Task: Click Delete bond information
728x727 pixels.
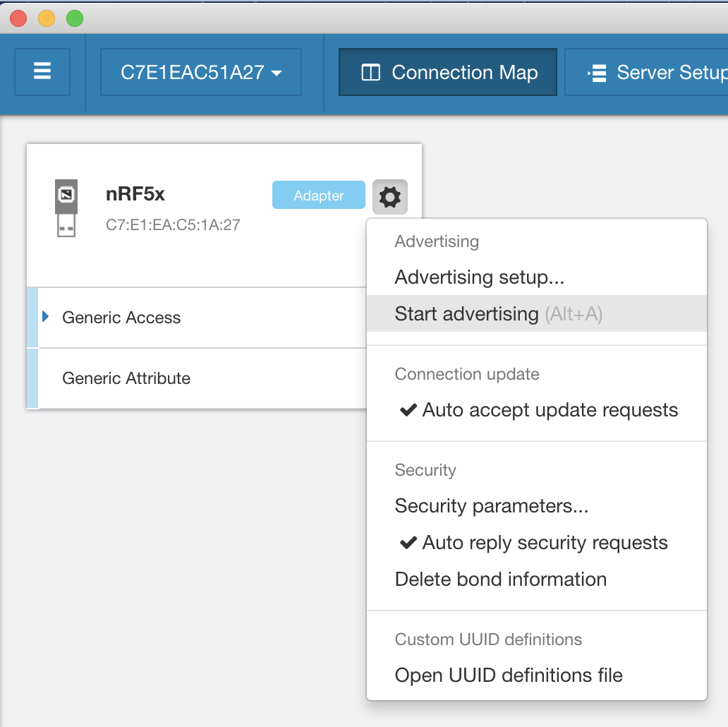Action: pos(501,579)
